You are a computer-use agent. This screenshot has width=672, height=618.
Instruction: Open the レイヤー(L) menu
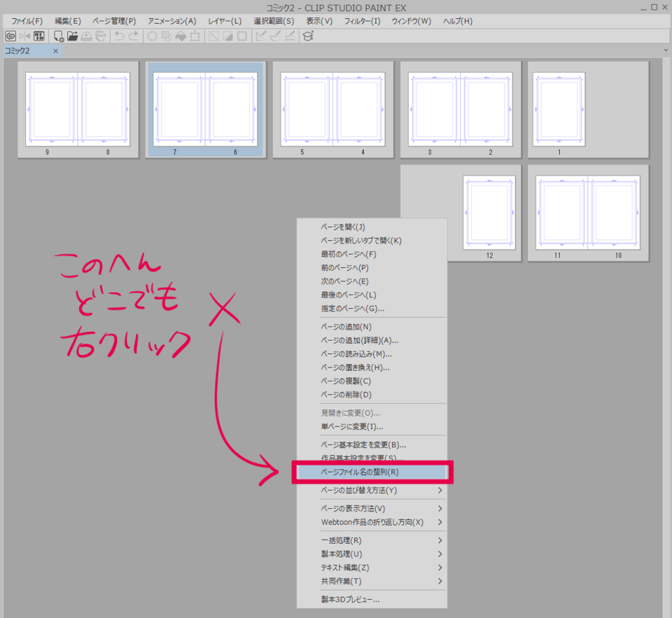tap(225, 21)
